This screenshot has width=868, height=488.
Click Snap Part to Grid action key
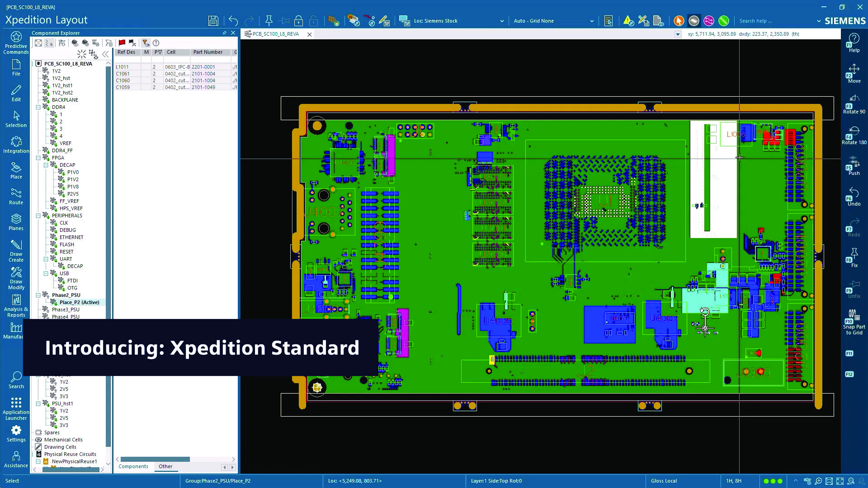854,323
